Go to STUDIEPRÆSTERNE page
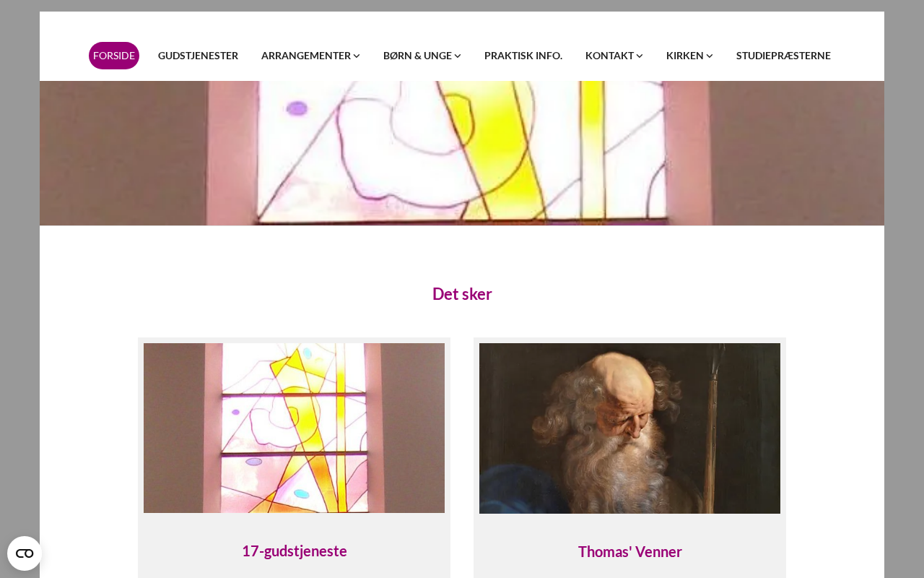The image size is (924, 578). tap(783, 56)
